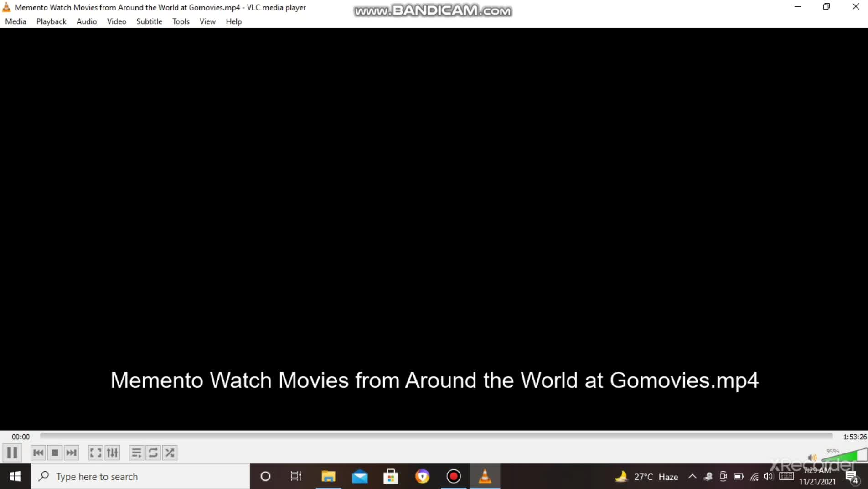Switch to Bandicam recorder taskbar icon
This screenshot has width=868, height=489.
coord(454,476)
